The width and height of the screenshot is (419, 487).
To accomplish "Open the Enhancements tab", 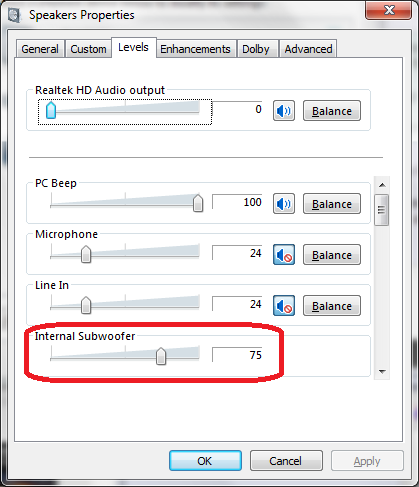I will [x=195, y=49].
